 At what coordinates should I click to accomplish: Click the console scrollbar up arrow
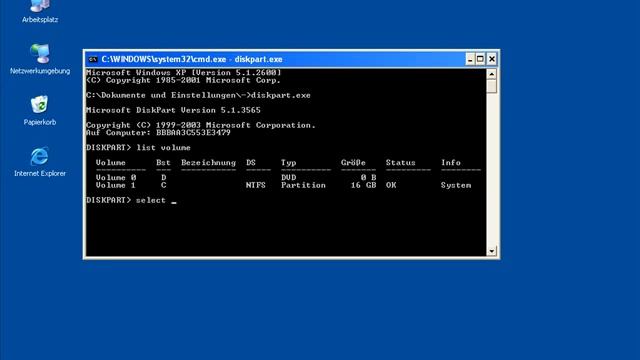tap(491, 74)
